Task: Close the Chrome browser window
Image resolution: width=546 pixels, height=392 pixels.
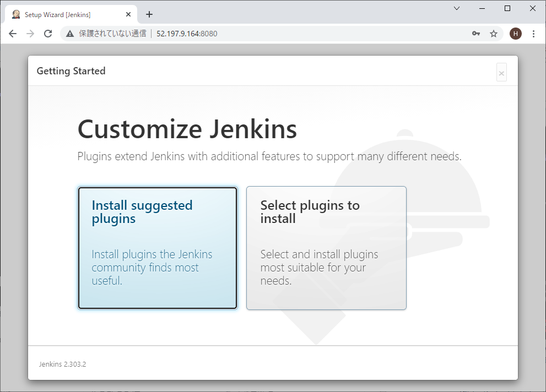Action: pos(533,8)
